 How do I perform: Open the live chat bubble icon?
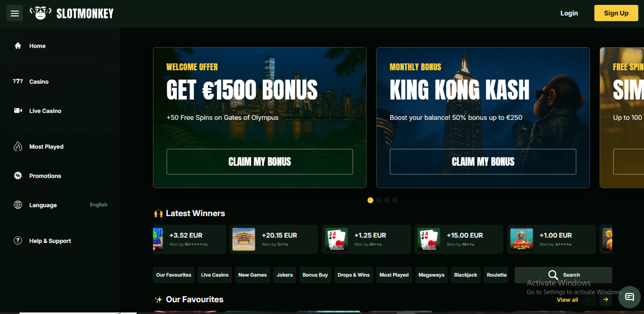tap(629, 297)
